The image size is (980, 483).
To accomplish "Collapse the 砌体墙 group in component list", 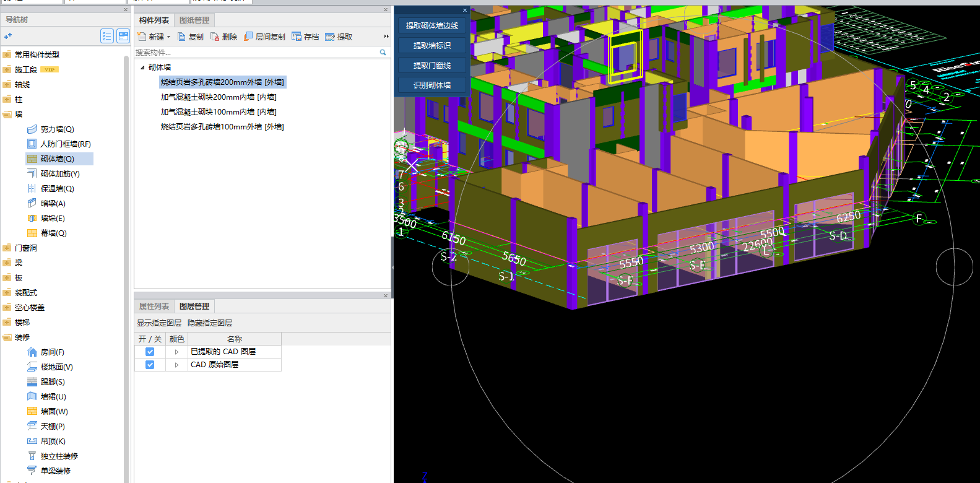I will point(142,67).
